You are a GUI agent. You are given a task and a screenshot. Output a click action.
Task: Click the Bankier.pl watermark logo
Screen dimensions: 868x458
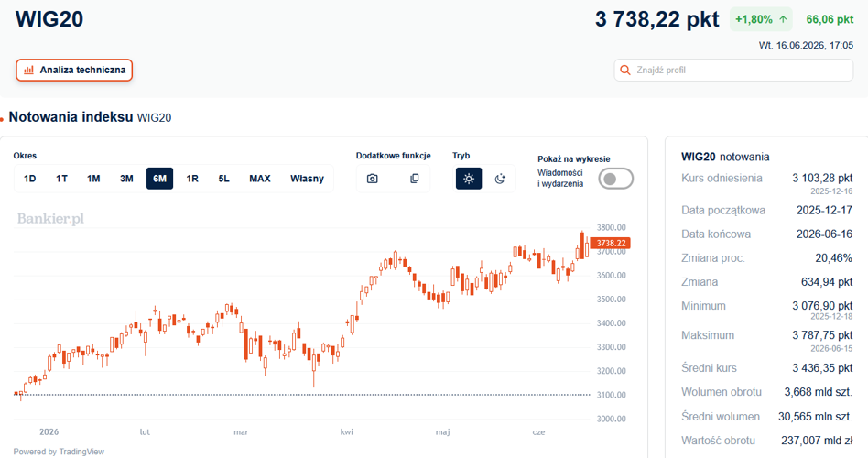coord(50,219)
